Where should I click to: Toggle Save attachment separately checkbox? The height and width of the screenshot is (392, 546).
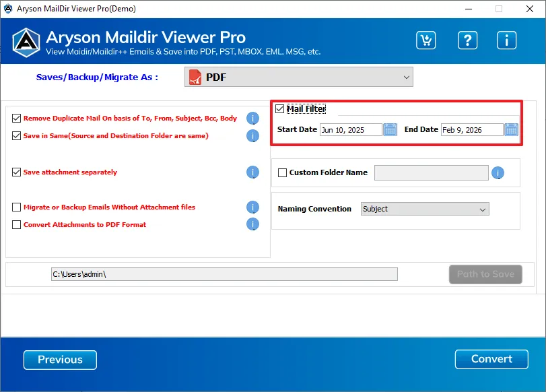(16, 172)
